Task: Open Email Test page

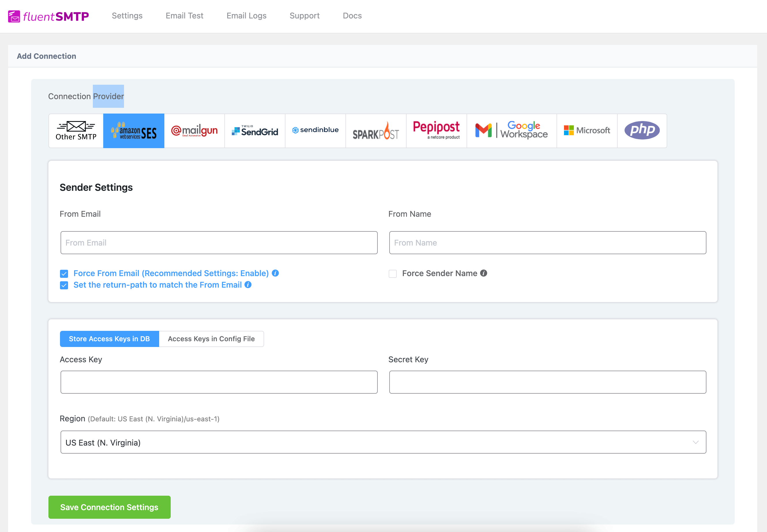Action: tap(185, 16)
